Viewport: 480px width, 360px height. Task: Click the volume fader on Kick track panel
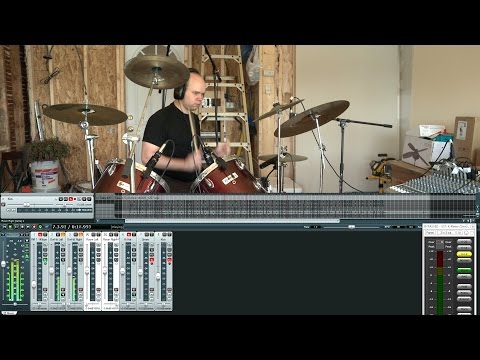tap(26, 204)
